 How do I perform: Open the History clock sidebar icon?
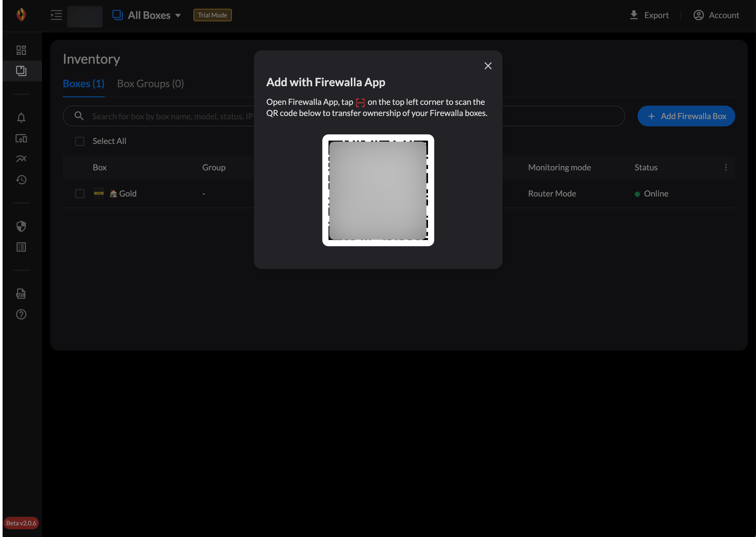(21, 180)
